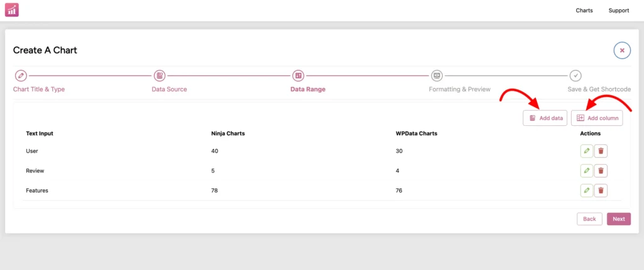
Task: Click the Chart Title & Type step icon
Action: point(21,76)
